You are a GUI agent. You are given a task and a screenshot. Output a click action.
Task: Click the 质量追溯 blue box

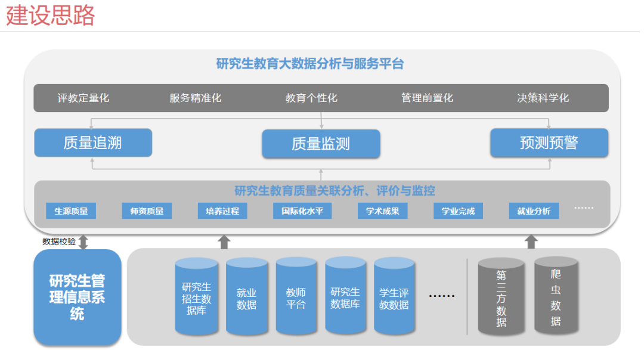(x=92, y=143)
